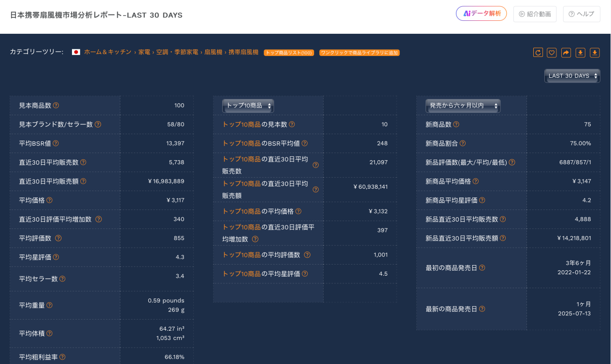
Task: Click the refresh report icon
Action: (x=538, y=53)
